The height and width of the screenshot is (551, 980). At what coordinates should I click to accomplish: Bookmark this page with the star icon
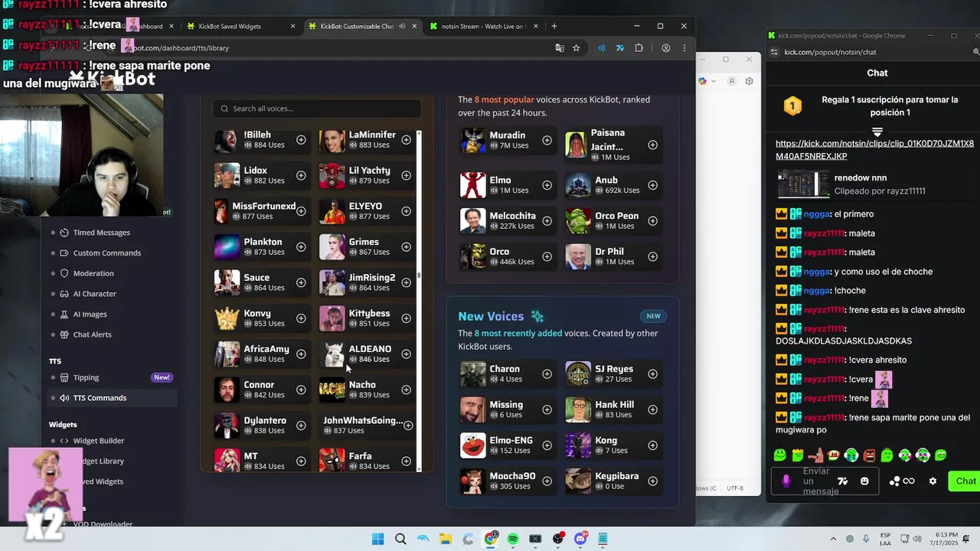click(576, 47)
